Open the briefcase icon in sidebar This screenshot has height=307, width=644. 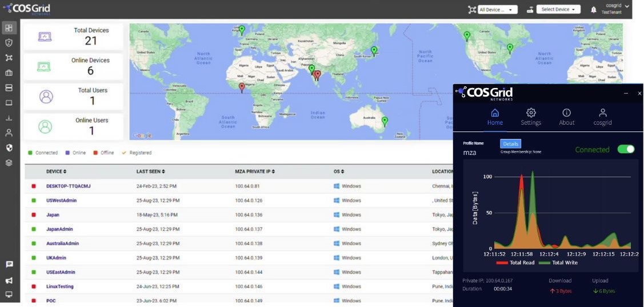(x=9, y=73)
